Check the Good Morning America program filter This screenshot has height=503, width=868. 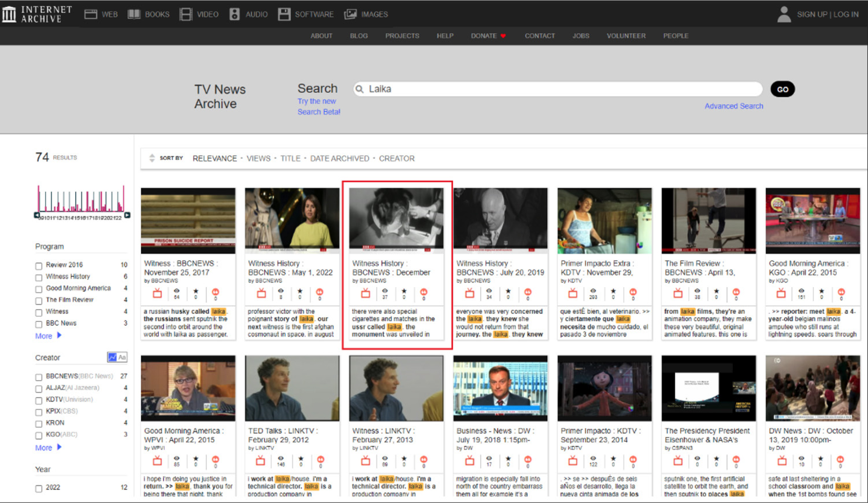39,289
